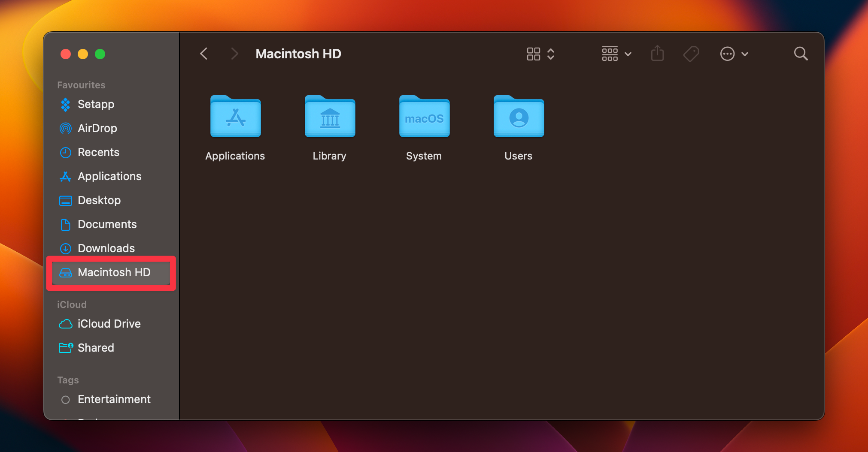
Task: Select the Setapp sidebar item
Action: coord(96,104)
